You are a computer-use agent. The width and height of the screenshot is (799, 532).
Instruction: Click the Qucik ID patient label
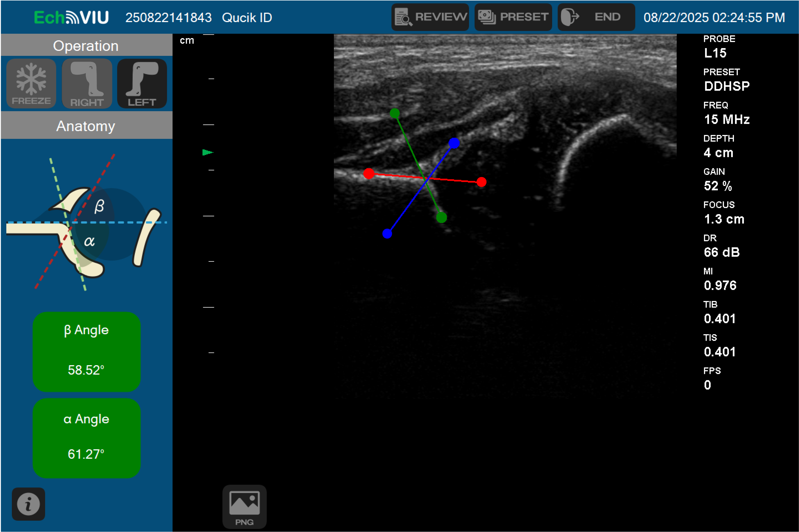click(247, 18)
